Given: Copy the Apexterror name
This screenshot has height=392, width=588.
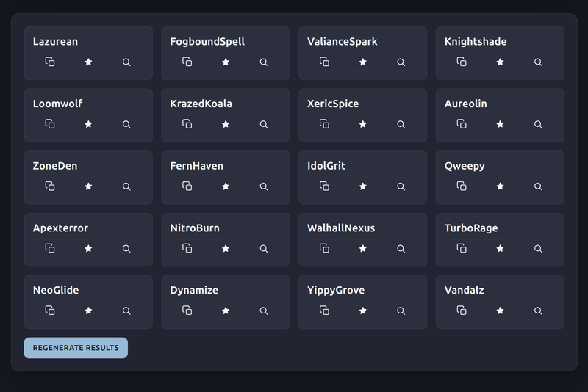Looking at the screenshot, I should [x=50, y=248].
